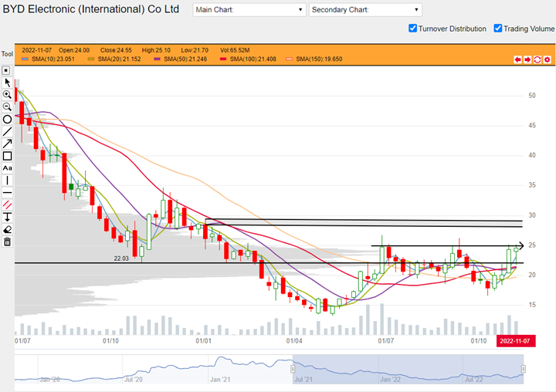Open chart settings gear icon
This screenshot has height=392, width=556.
tap(548, 59)
